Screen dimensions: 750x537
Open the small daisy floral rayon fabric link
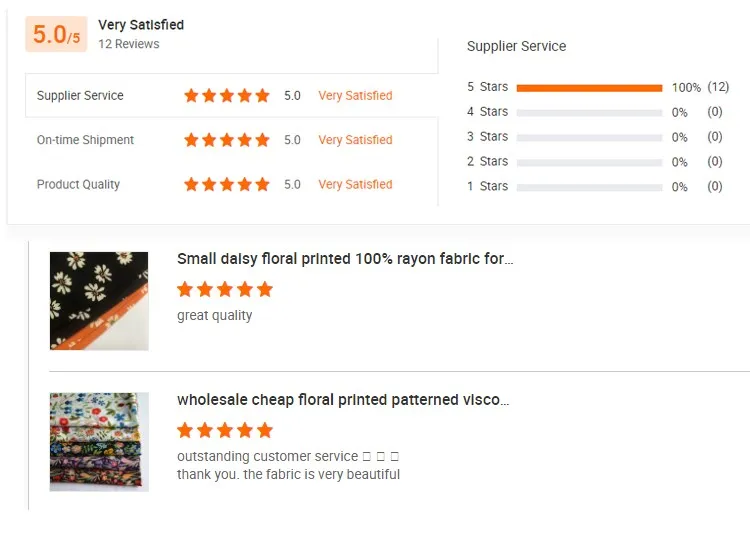pyautogui.click(x=344, y=259)
